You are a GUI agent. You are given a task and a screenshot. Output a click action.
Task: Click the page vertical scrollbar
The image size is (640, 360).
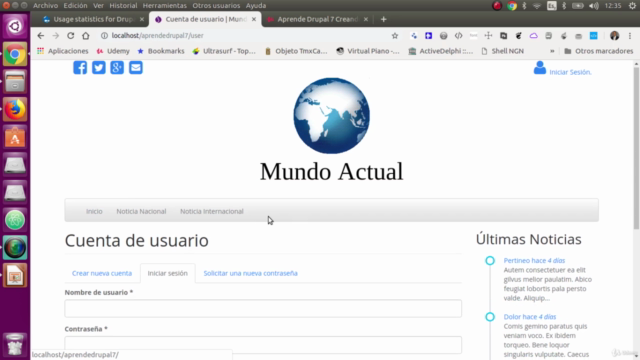[636, 147]
